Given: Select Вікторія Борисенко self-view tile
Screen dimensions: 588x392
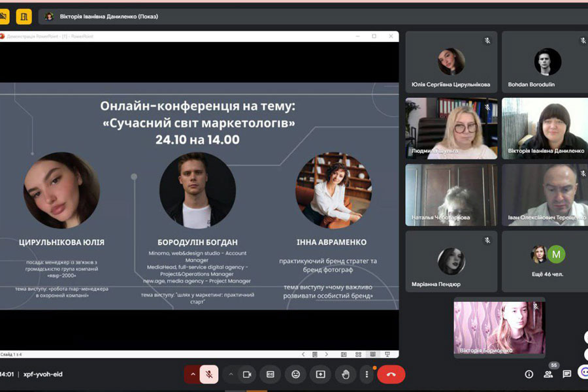Looking at the screenshot, I should (500, 327).
